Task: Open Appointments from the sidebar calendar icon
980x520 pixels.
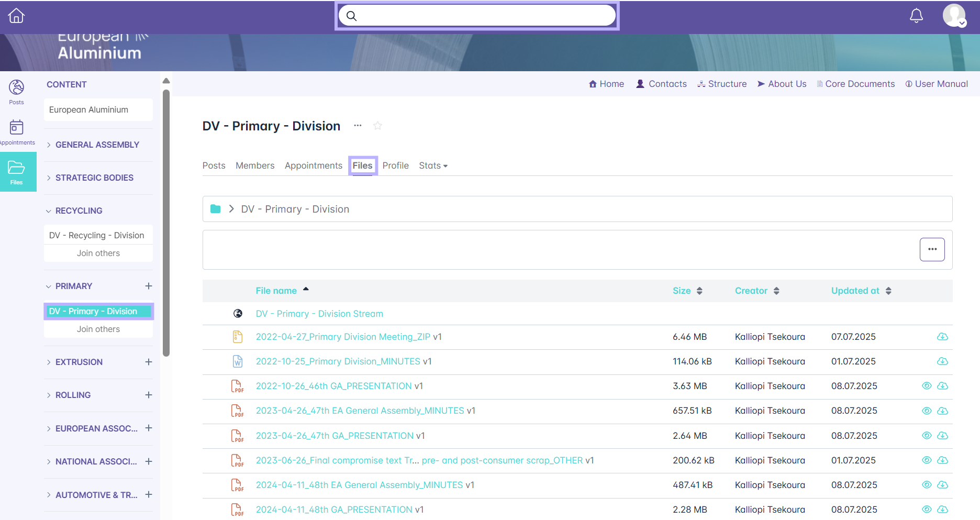Action: (16, 131)
